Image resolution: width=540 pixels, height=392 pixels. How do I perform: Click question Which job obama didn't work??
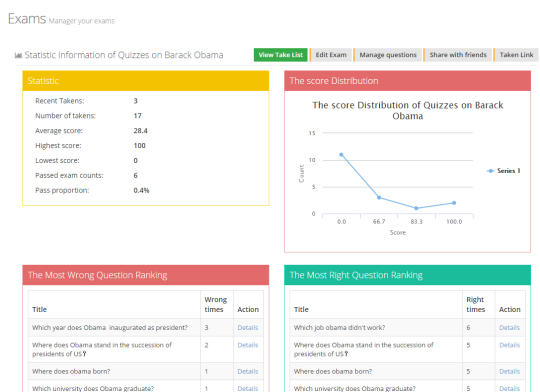click(339, 328)
